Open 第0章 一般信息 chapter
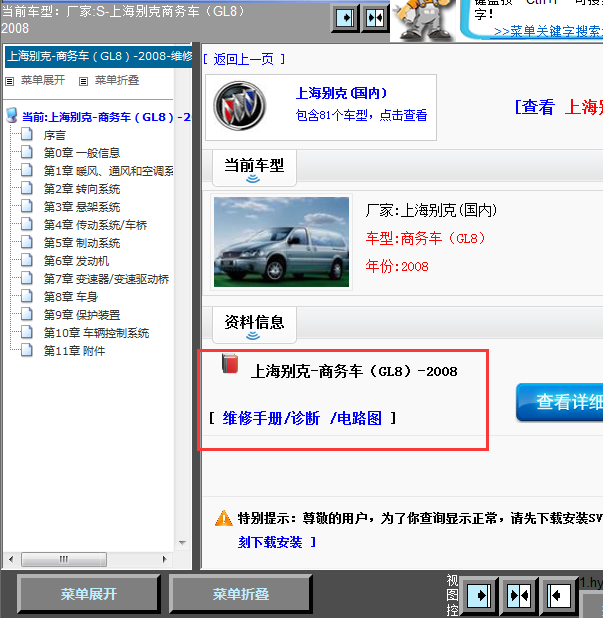 coord(82,153)
